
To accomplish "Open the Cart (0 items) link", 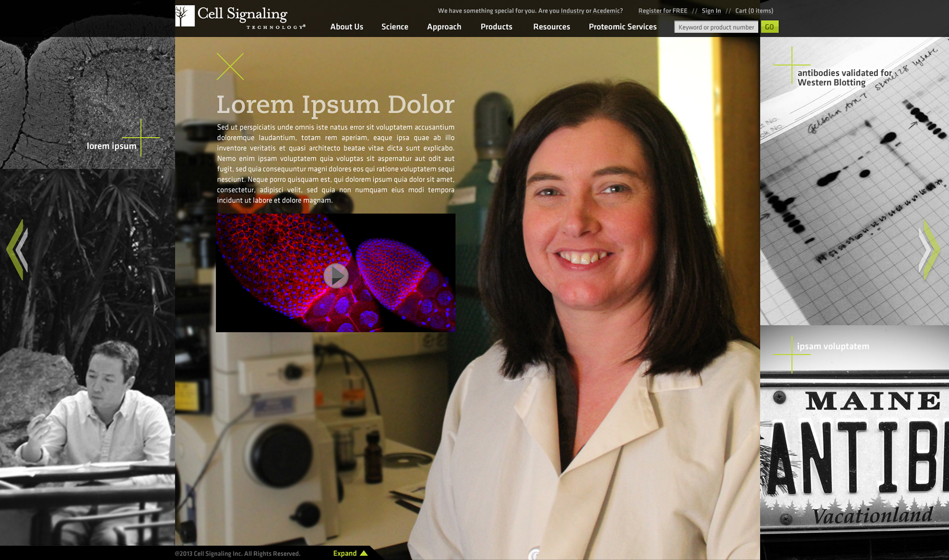I will click(754, 11).
